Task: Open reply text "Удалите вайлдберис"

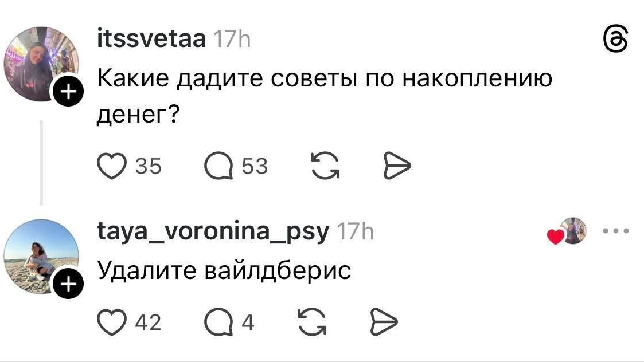Action: coord(223,269)
